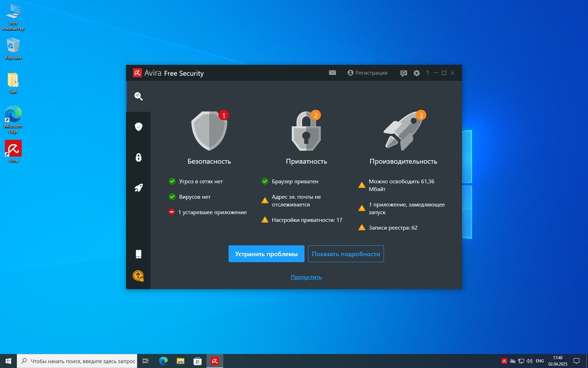The height and width of the screenshot is (368, 588).
Task: Select the large Приватность padlock graphic
Action: [x=306, y=132]
